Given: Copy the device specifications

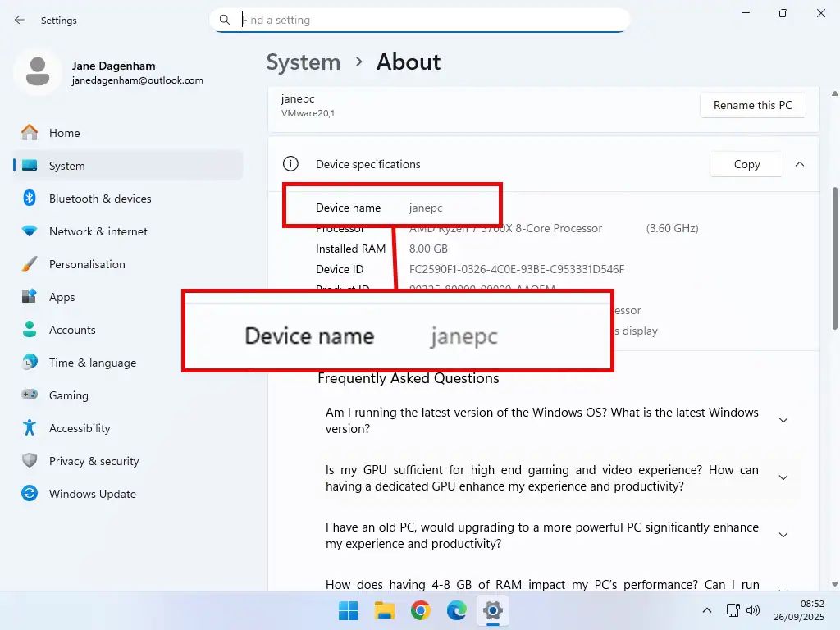Looking at the screenshot, I should pyautogui.click(x=746, y=164).
